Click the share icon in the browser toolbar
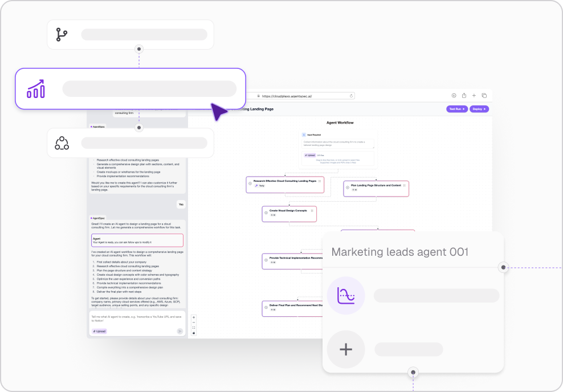This screenshot has height=392, width=563. point(463,95)
